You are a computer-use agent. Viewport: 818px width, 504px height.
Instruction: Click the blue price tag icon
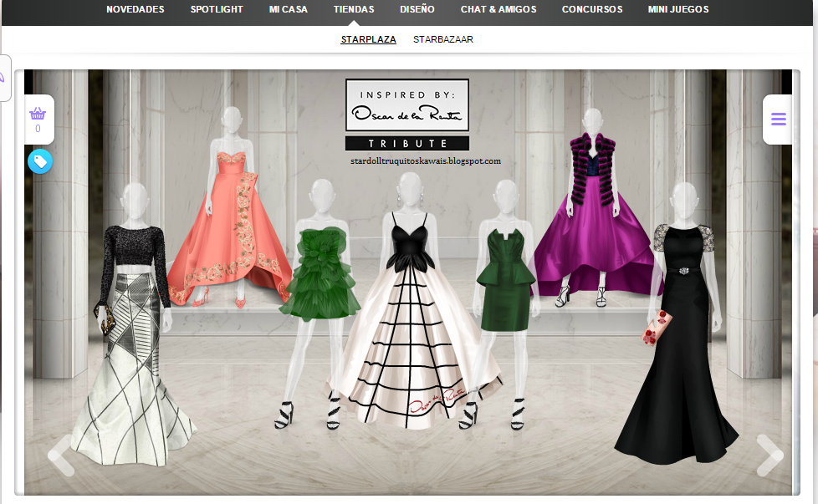tap(40, 161)
